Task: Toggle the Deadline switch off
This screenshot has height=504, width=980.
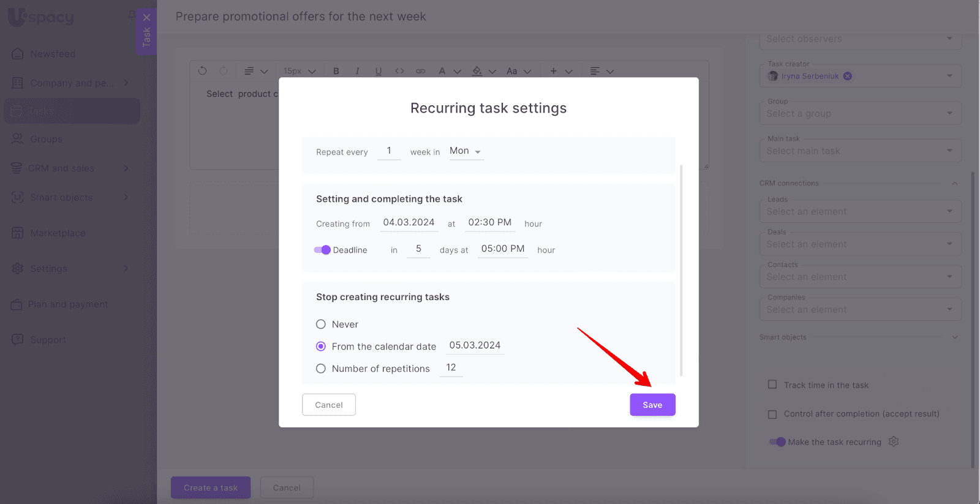Action: tap(322, 250)
